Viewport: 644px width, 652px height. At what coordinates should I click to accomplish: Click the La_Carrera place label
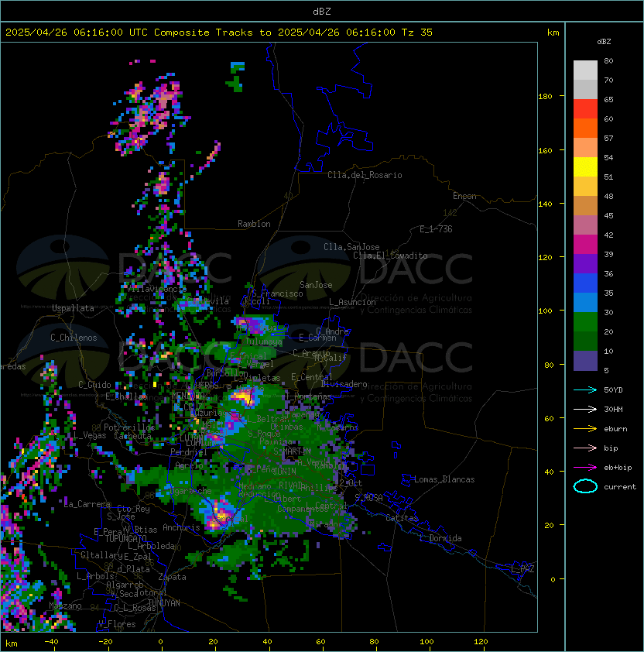(87, 504)
